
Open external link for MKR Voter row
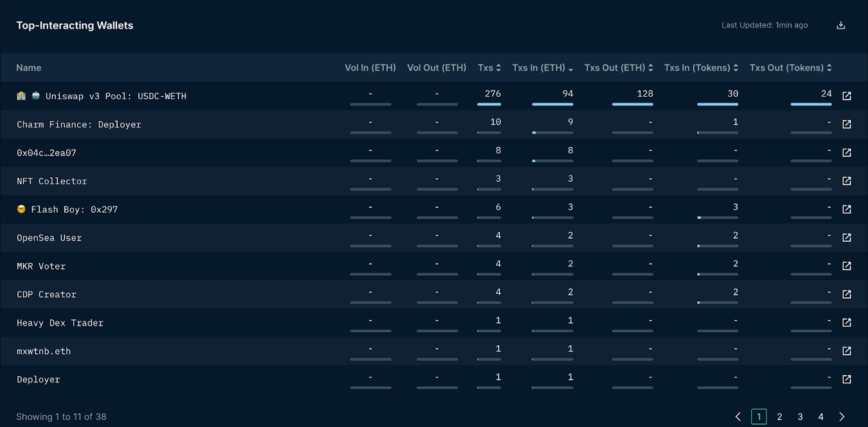[846, 266]
